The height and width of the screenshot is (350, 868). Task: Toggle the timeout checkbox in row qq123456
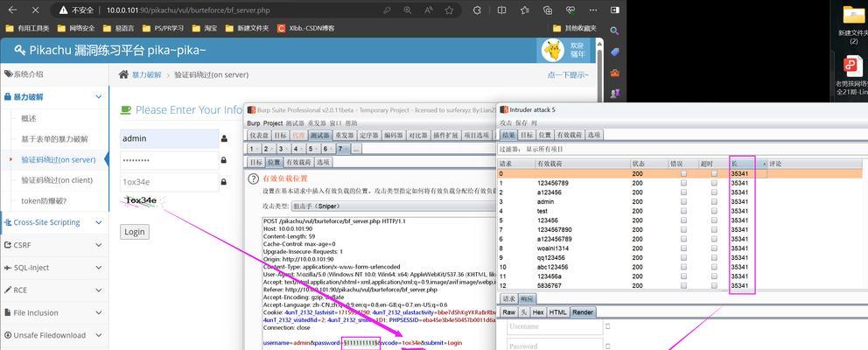coord(714,257)
